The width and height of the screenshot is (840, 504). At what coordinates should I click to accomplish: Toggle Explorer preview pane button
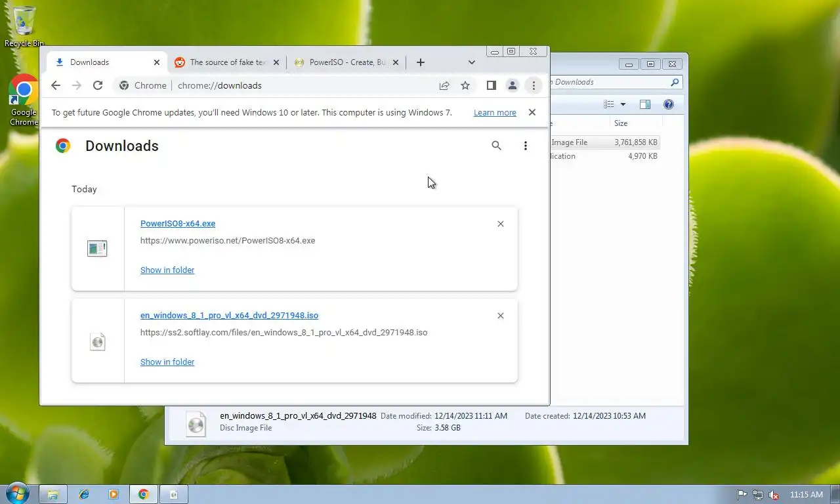tap(645, 104)
